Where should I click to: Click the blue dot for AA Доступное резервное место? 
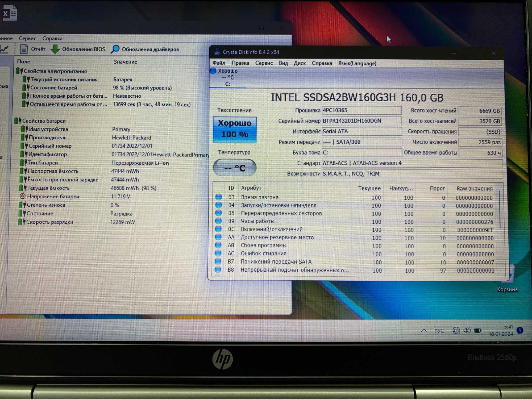click(218, 237)
